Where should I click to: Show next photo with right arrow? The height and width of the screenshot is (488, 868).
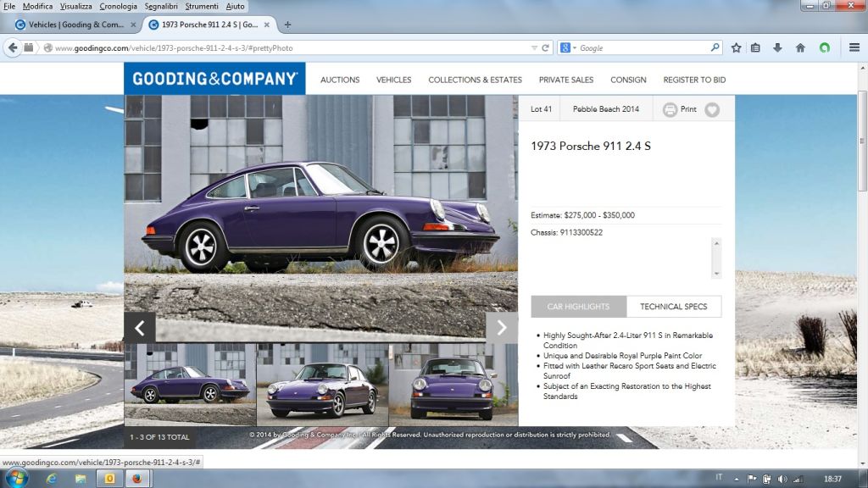coord(502,328)
